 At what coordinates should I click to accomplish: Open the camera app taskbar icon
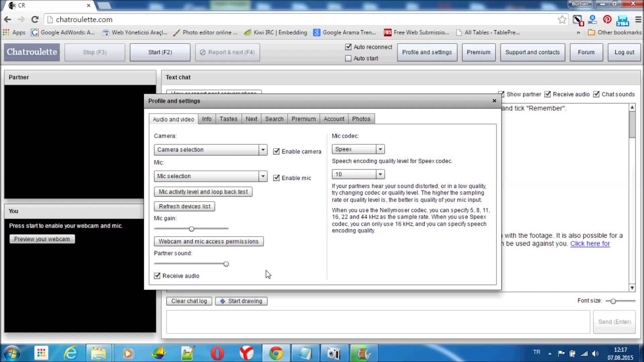point(334,353)
